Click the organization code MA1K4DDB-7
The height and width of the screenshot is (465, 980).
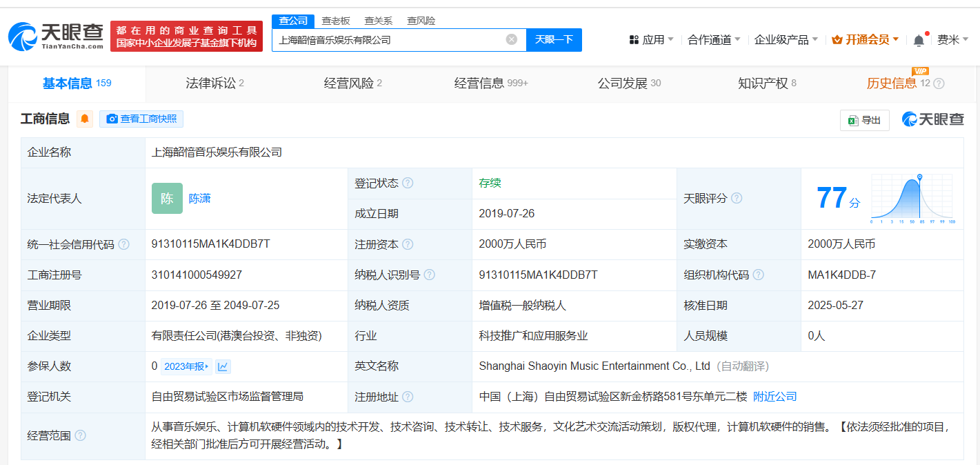click(841, 275)
